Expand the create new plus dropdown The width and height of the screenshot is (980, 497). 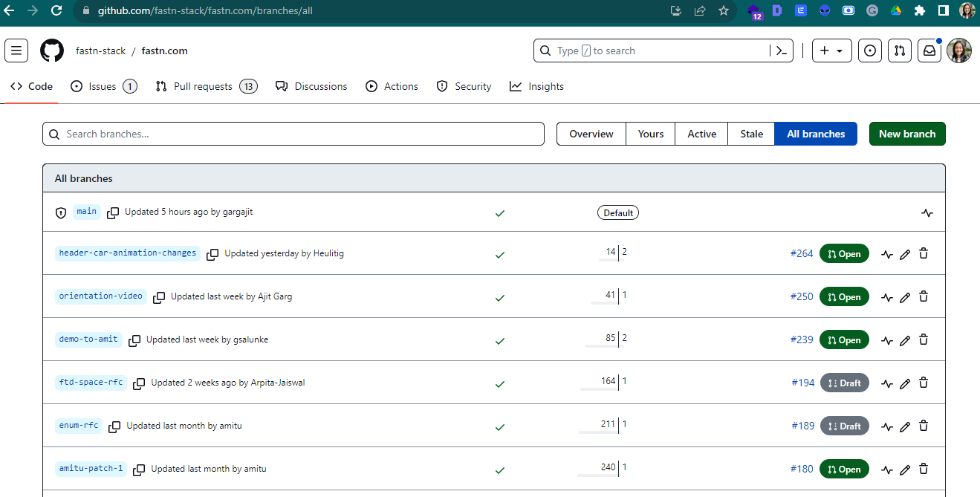click(832, 51)
